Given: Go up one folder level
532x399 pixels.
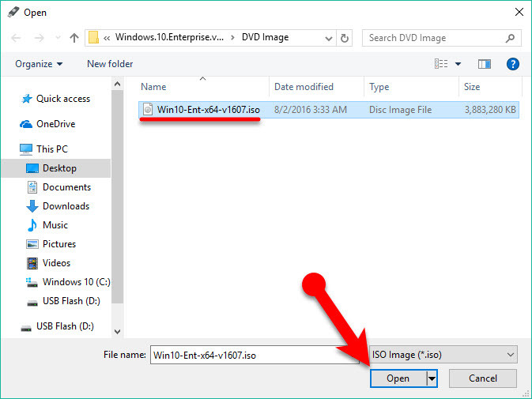Looking at the screenshot, I should (x=74, y=38).
